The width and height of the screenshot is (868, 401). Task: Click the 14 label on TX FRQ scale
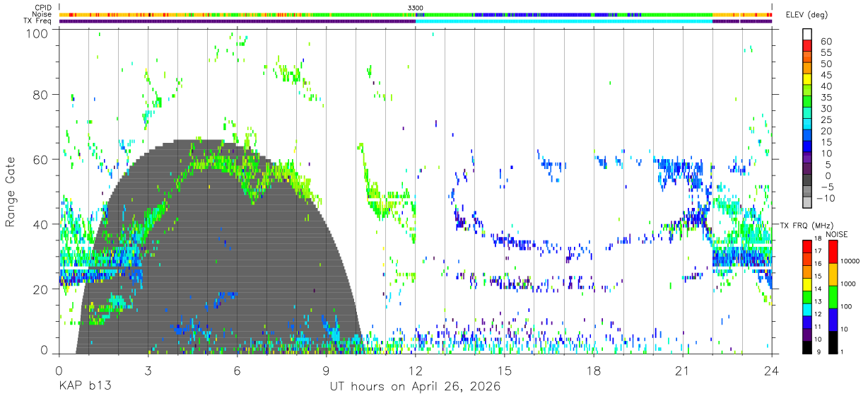coord(819,289)
